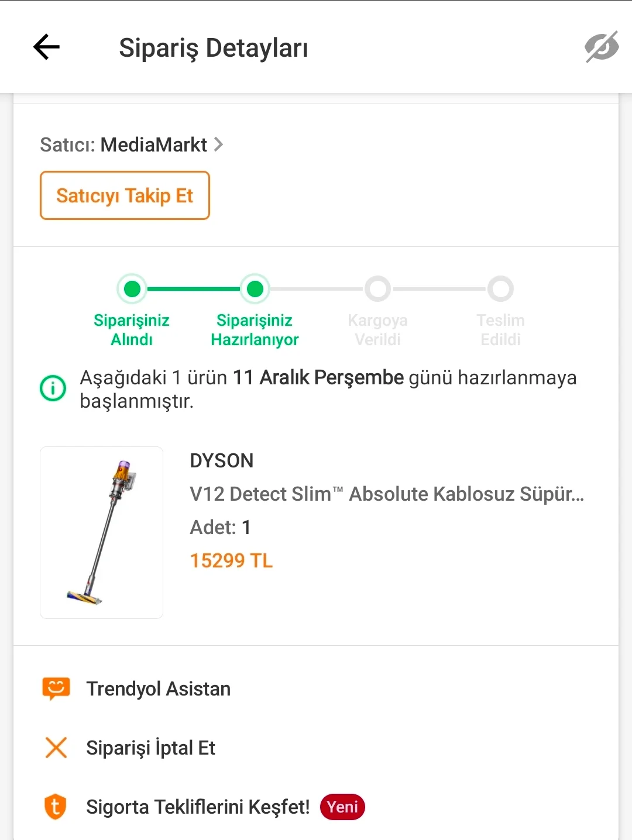Tap the Trendyol Asistan chat icon
This screenshot has height=840, width=632.
[56, 688]
